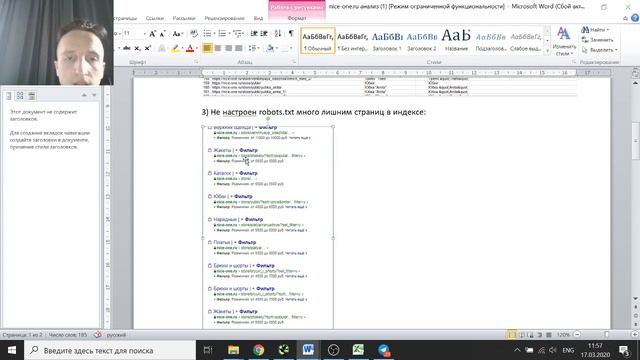Screen dimensions: 640x360
Task: Toggle strikethrough formatting
Action: [x=127, y=49]
